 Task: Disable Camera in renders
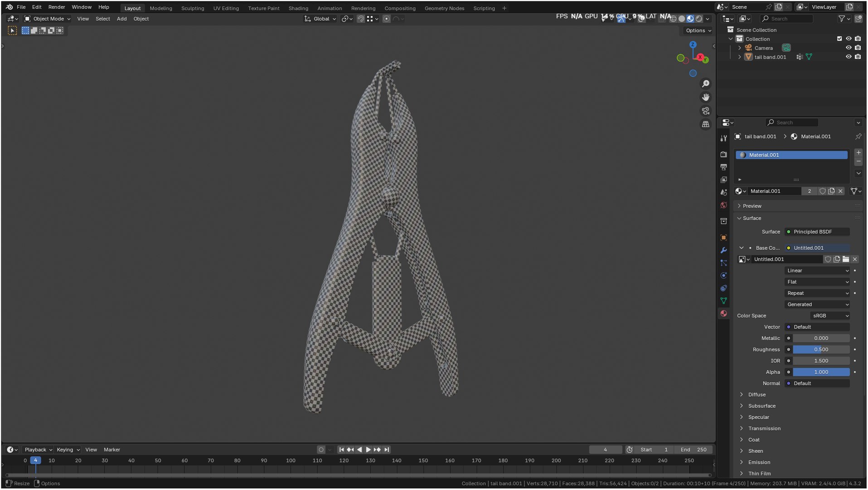858,48
